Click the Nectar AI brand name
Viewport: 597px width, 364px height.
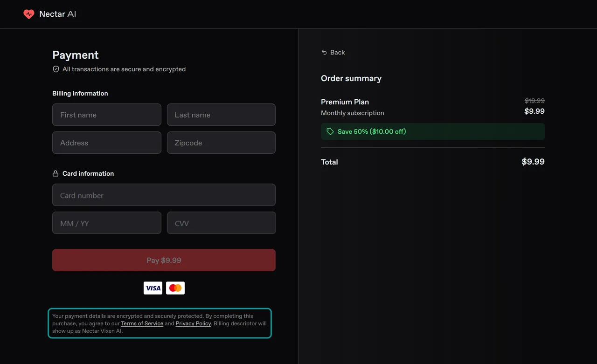[58, 14]
